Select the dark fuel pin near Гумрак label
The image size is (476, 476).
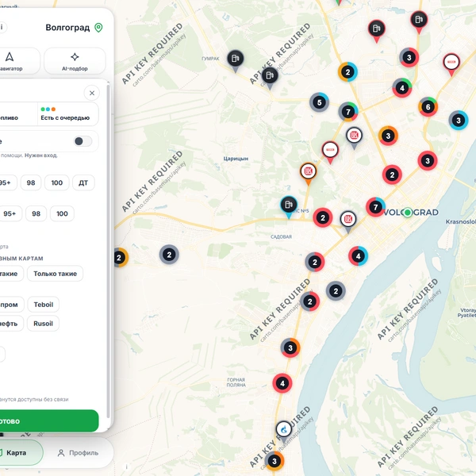(x=236, y=60)
